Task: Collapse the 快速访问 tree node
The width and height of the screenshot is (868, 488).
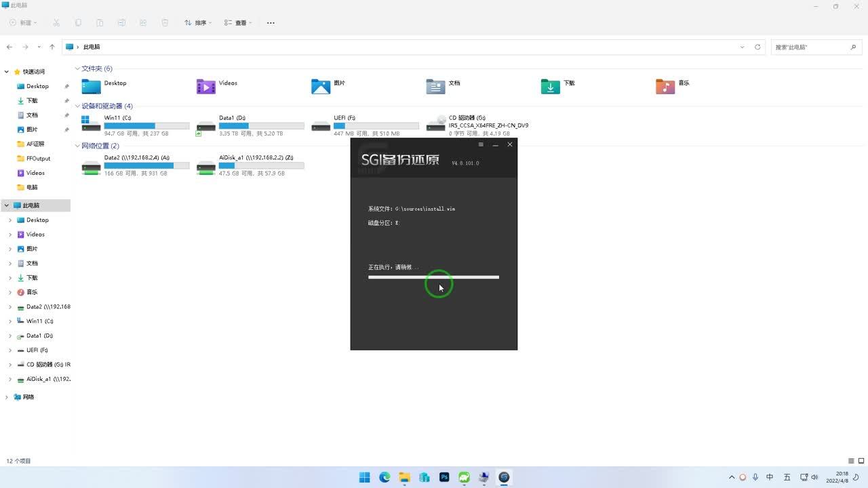Action: point(7,72)
